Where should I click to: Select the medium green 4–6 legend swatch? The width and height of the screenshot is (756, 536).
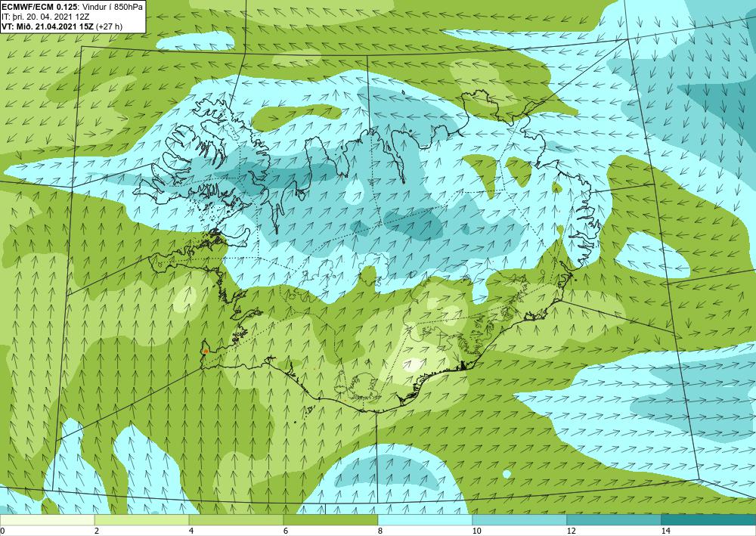236,520
